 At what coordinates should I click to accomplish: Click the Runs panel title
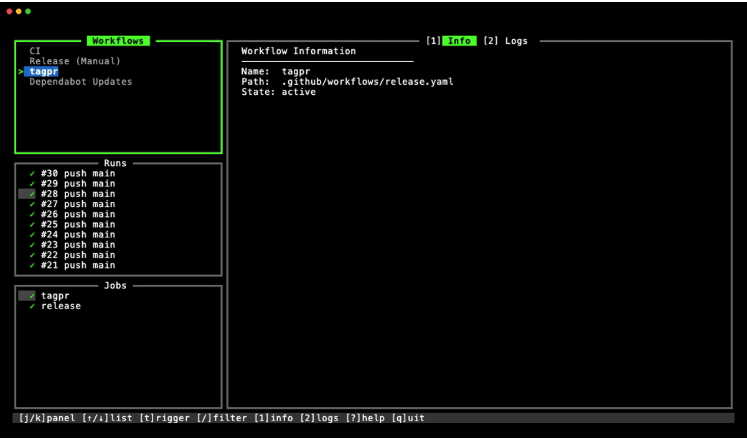(115, 163)
